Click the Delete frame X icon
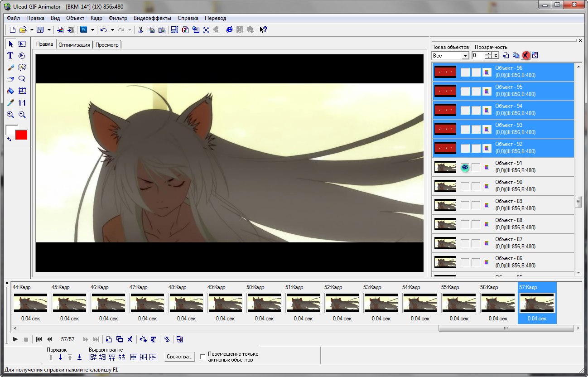The width and height of the screenshot is (588, 377). (x=130, y=339)
